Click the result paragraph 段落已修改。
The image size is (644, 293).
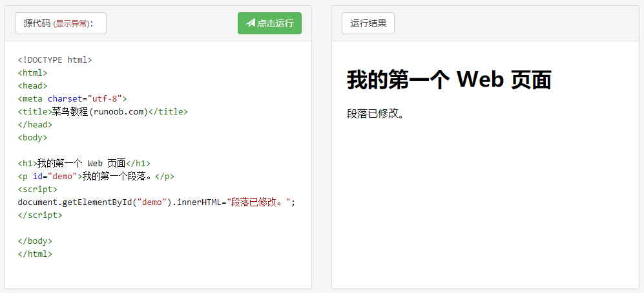click(x=376, y=114)
